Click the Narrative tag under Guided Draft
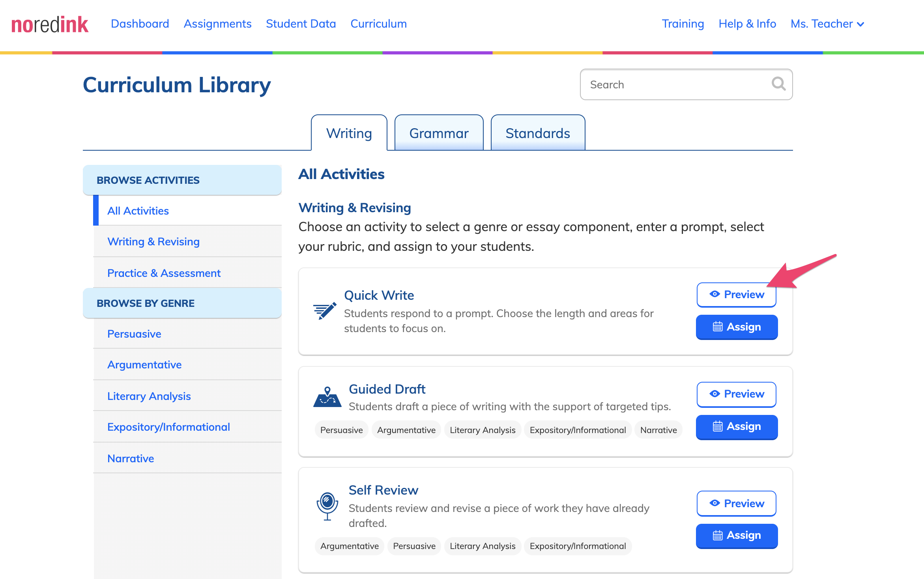Viewport: 924px width, 579px height. pyautogui.click(x=658, y=430)
